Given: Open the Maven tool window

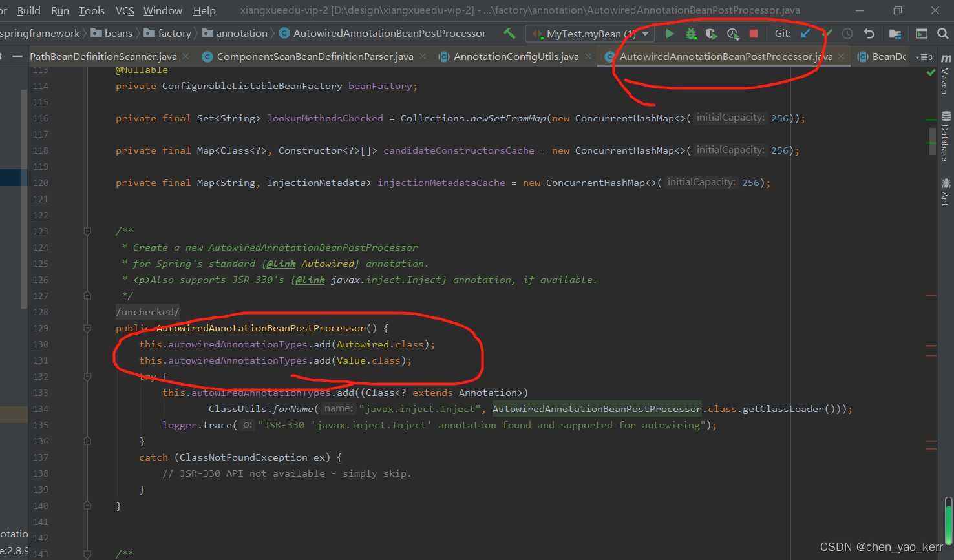Looking at the screenshot, I should coord(945,73).
